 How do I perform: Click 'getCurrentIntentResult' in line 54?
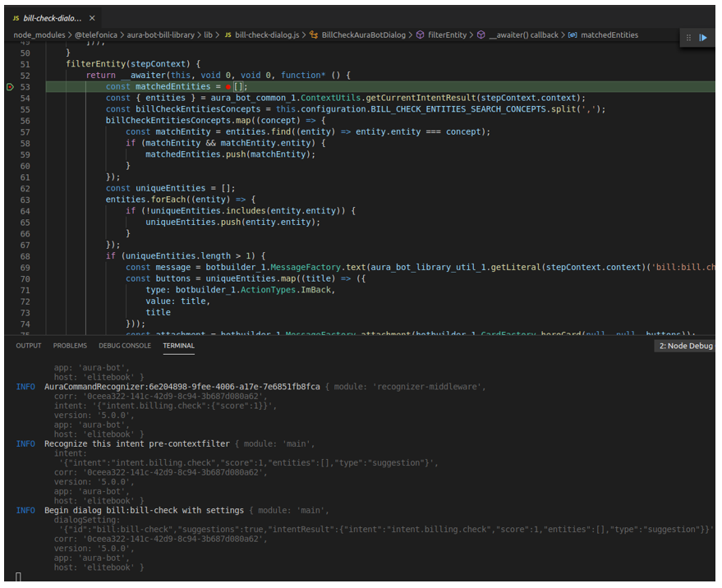pos(421,98)
